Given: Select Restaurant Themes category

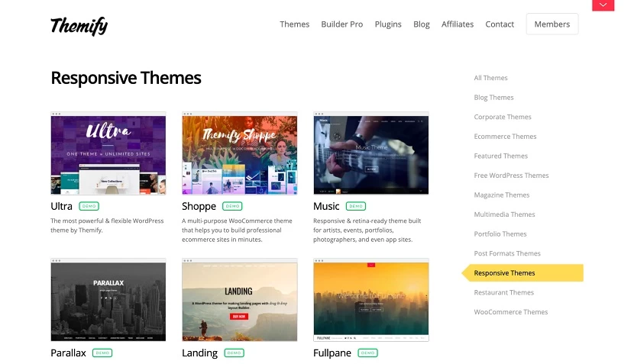Looking at the screenshot, I should pos(504,292).
